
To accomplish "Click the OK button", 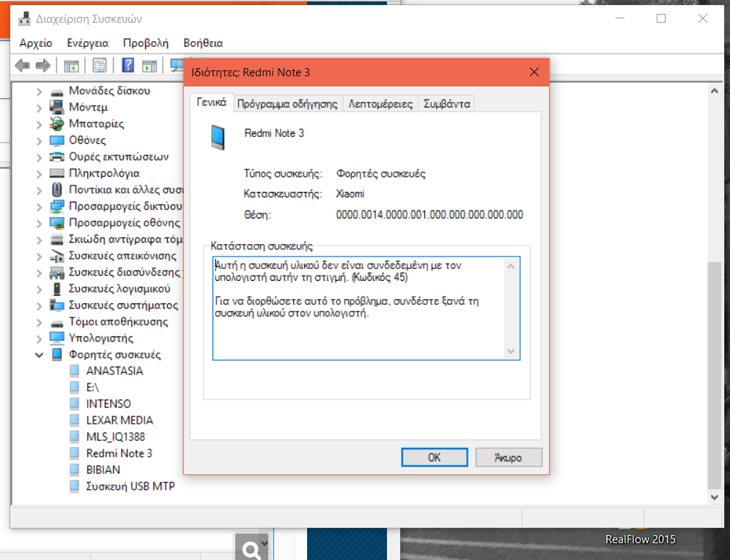I will coord(435,457).
